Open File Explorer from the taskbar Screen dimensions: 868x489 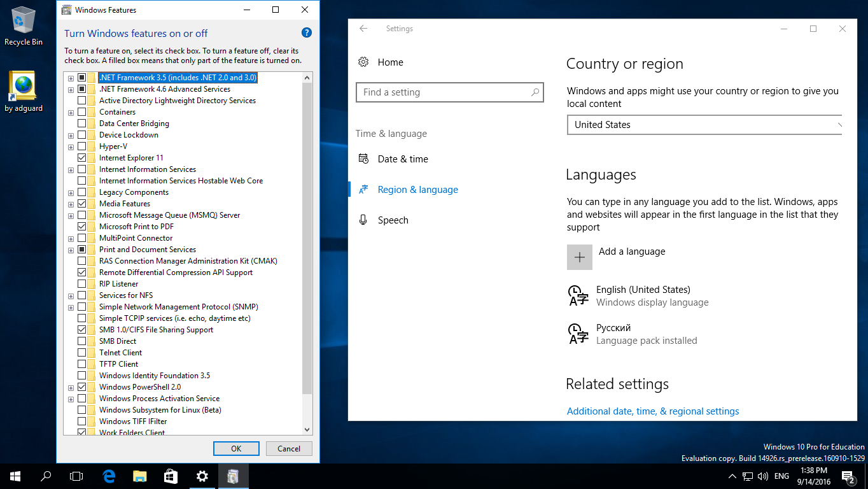point(140,476)
